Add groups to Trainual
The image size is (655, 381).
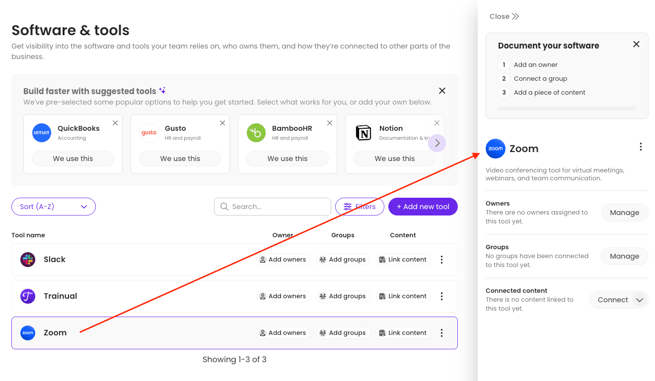pyautogui.click(x=343, y=296)
